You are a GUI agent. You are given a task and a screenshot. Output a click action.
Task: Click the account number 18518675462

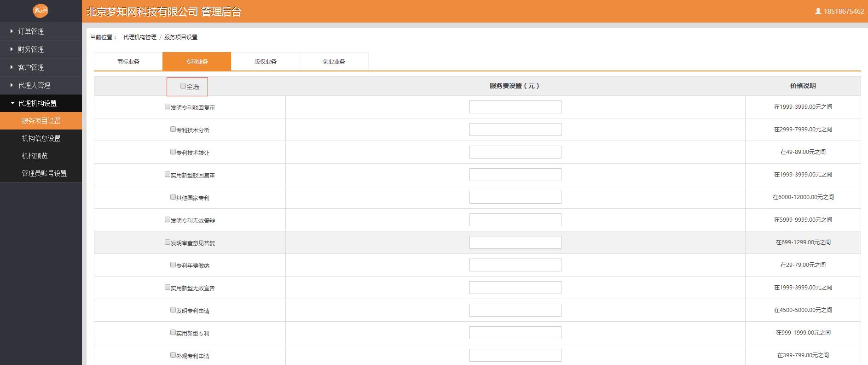(844, 12)
